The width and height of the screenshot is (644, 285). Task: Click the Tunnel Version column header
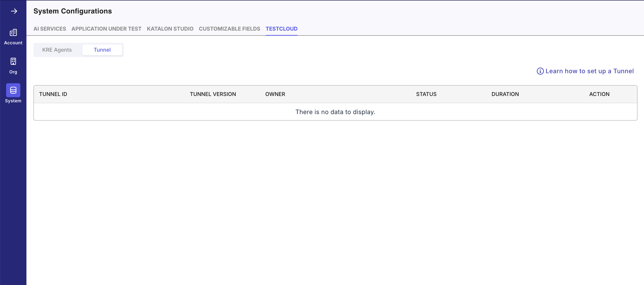[x=213, y=94]
